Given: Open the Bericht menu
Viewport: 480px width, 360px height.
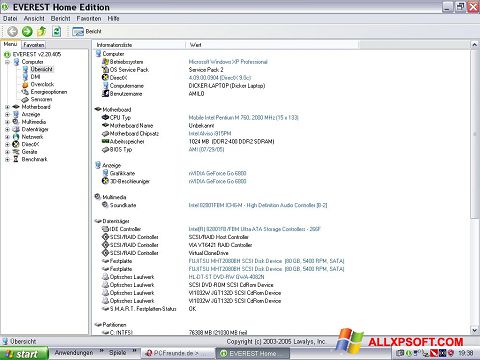Looking at the screenshot, I should [x=60, y=19].
